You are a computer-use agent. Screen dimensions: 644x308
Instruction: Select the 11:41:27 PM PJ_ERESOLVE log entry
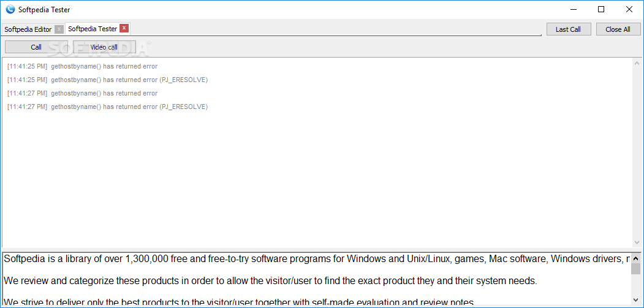pos(129,107)
